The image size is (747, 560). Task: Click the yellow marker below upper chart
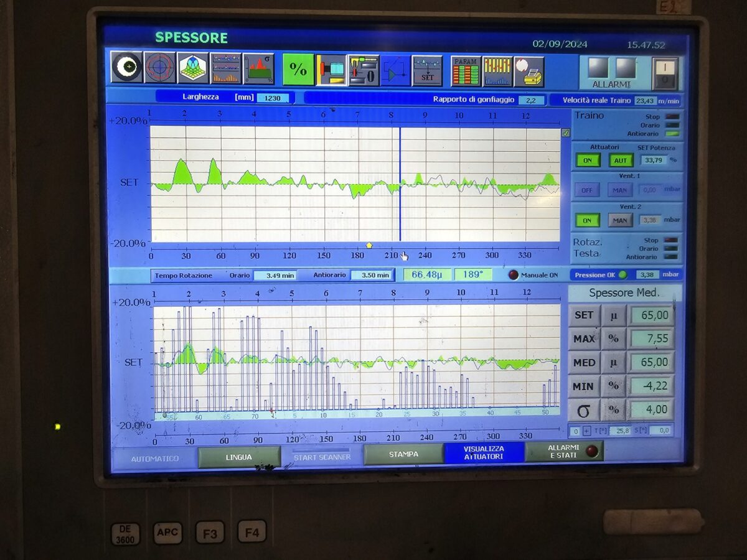[x=369, y=245]
